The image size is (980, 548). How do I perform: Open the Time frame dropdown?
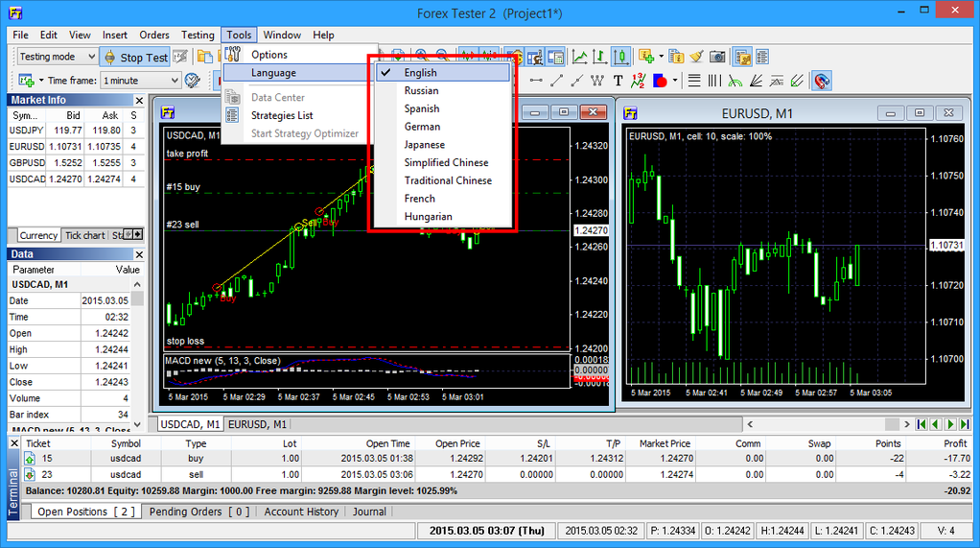(141, 80)
